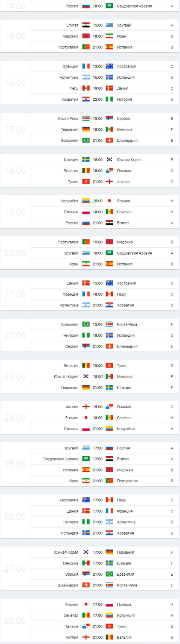Select Japan flag in Colombia–Japan match
Screen dimensions: 180x644
click(109, 201)
